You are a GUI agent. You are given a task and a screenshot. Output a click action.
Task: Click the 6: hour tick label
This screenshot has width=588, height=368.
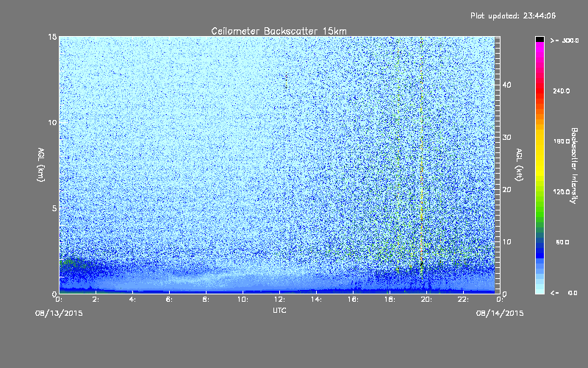[x=170, y=300]
